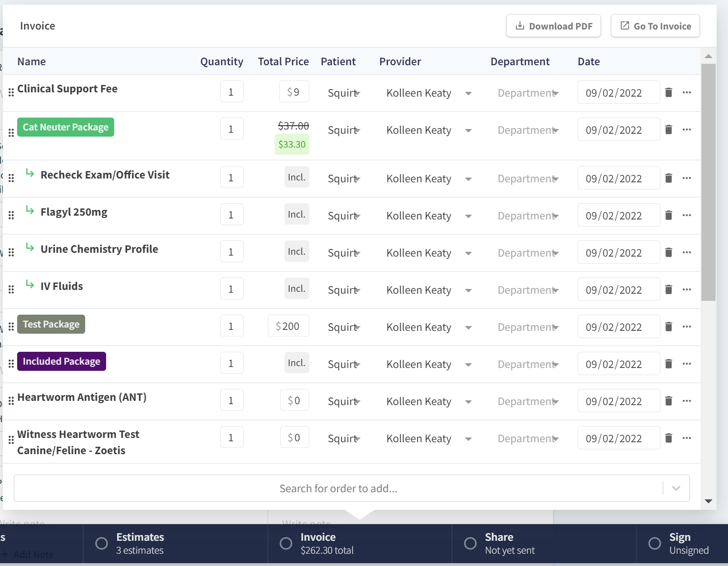The height and width of the screenshot is (566, 728).
Task: Select the Estimates step radio circle
Action: (x=101, y=543)
